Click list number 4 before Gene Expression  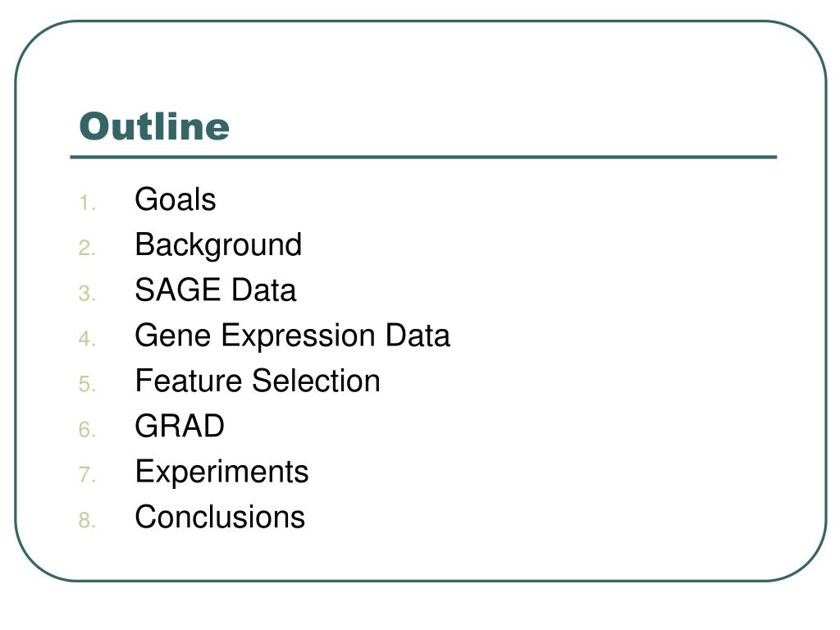87,339
